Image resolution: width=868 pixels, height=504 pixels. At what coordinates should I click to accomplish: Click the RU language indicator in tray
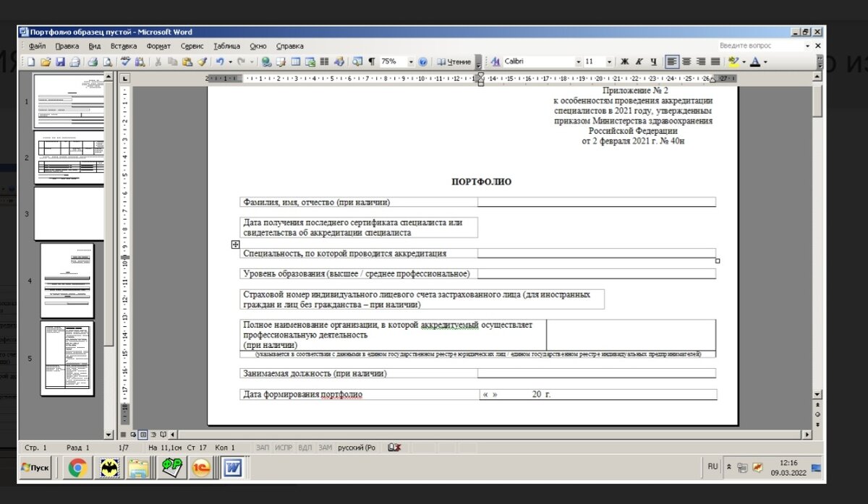[x=712, y=467]
